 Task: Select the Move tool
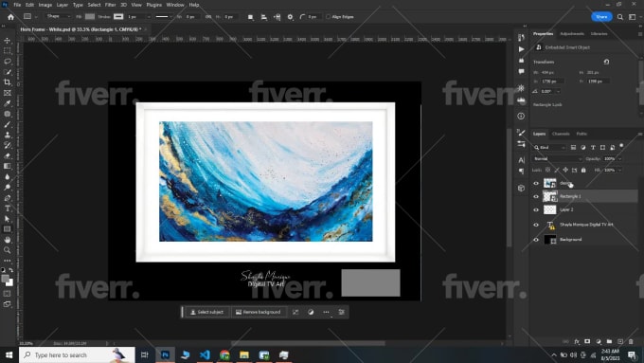tap(8, 41)
